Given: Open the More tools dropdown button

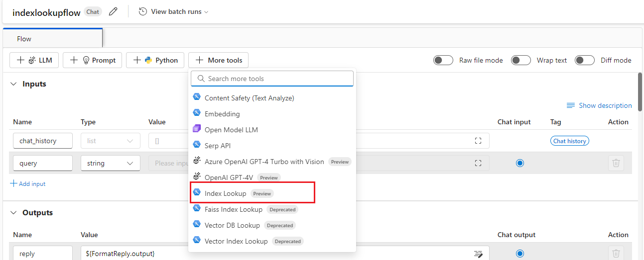Looking at the screenshot, I should [x=218, y=60].
